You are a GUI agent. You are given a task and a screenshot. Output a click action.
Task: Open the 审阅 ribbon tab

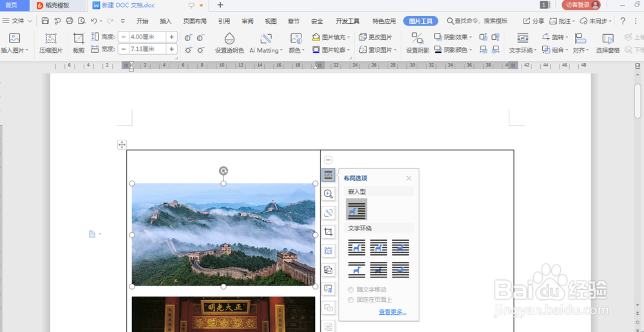248,21
